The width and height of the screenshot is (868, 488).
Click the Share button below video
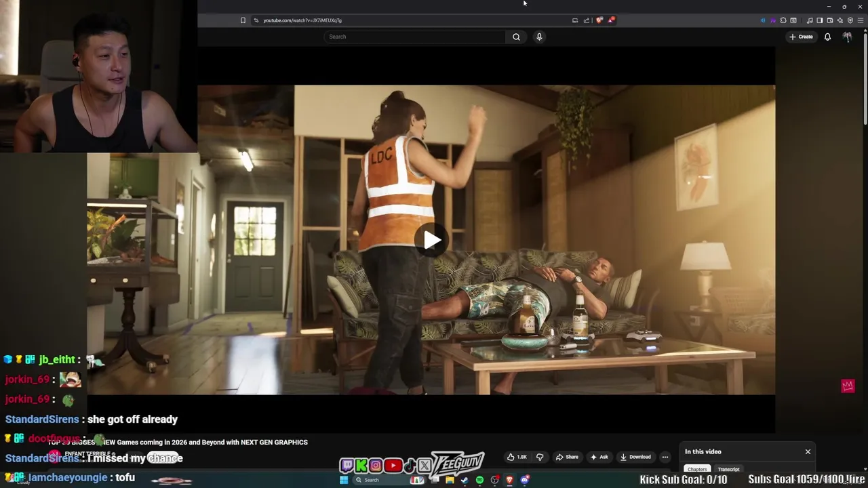tap(567, 457)
